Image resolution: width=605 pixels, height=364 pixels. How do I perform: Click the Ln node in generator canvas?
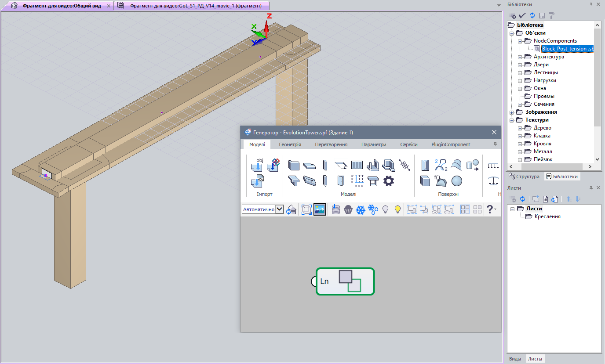[x=345, y=281]
